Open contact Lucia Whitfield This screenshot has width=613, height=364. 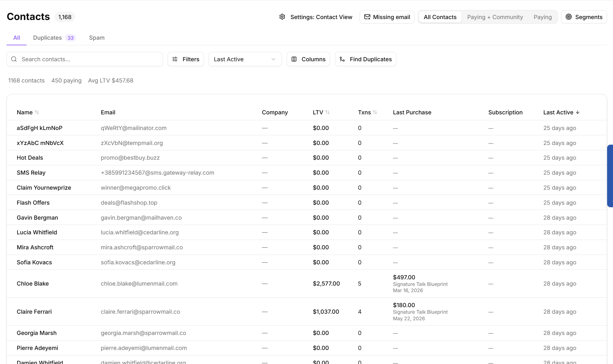tap(37, 232)
